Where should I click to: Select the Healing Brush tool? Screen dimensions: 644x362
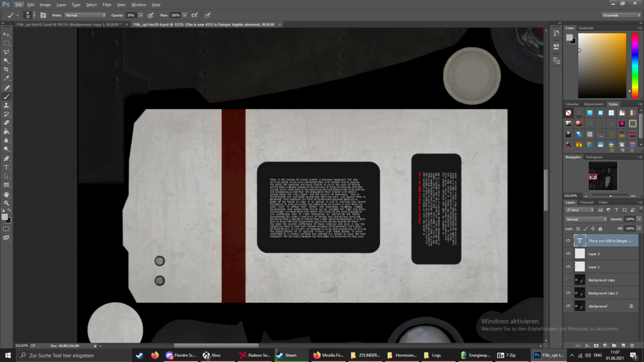tap(6, 88)
